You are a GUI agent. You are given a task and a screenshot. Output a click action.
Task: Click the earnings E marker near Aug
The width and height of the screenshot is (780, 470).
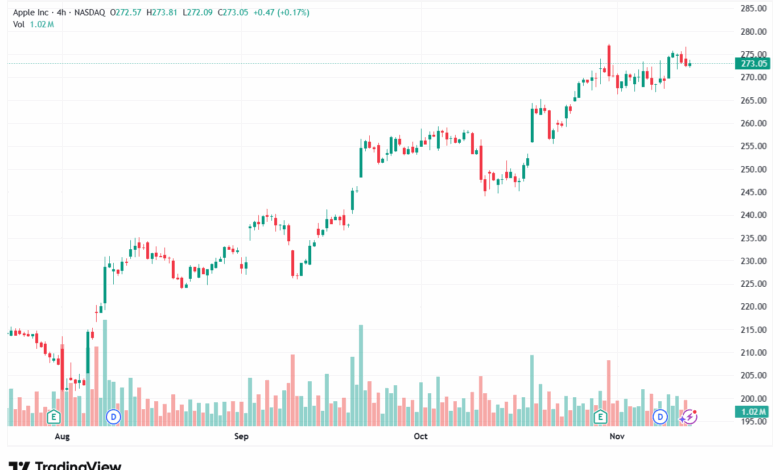pyautogui.click(x=54, y=415)
